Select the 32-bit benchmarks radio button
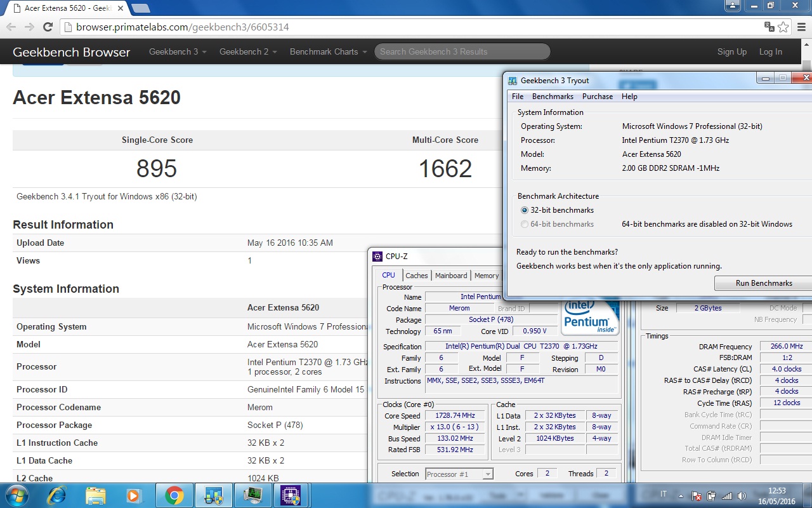This screenshot has height=508, width=812. point(524,210)
